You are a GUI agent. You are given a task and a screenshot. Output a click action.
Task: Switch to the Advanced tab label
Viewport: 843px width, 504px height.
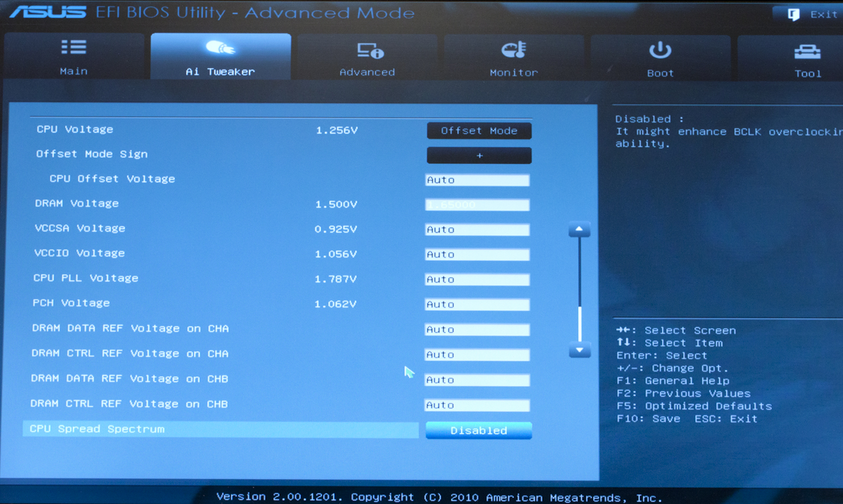coord(367,72)
